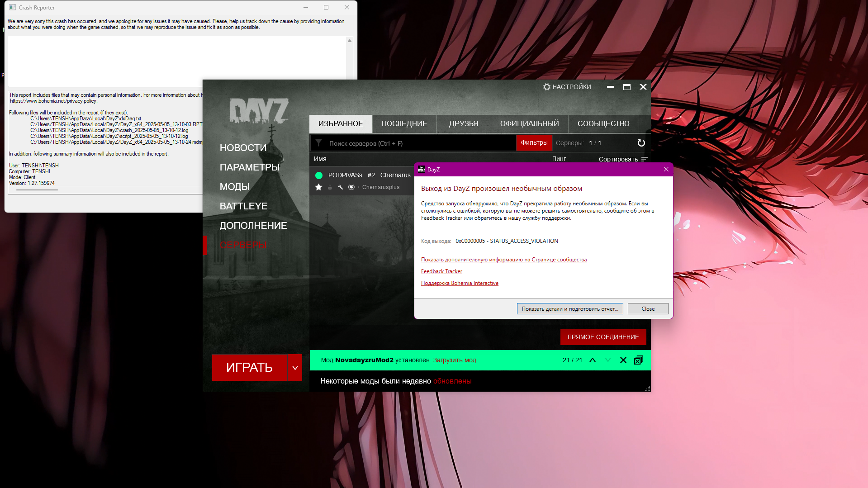Open МОДЫ section in sidebar
This screenshot has width=868, height=488.
coord(235,187)
